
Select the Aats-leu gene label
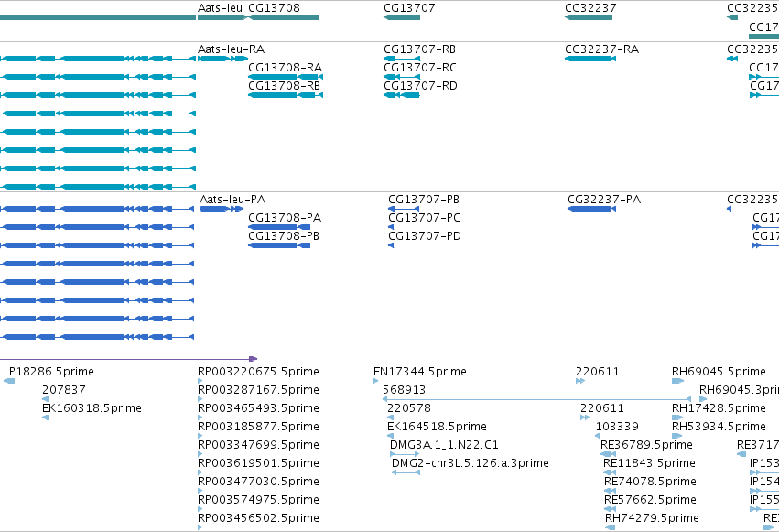coord(220,8)
